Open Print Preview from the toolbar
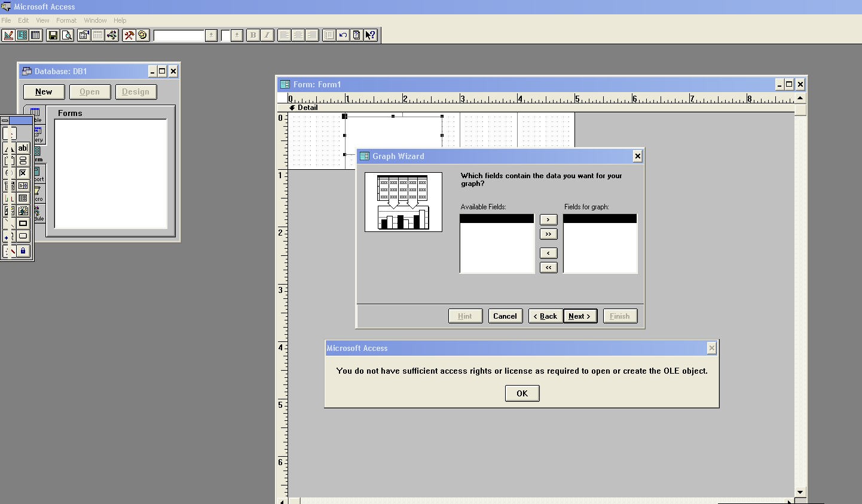 click(x=68, y=35)
